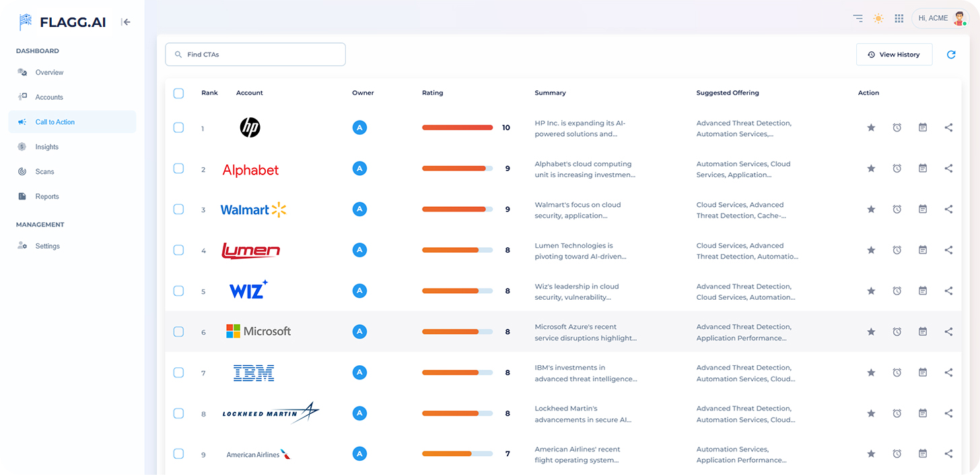Image resolution: width=980 pixels, height=475 pixels.
Task: Click "Automation Services, Cloud Services, Application..." cell
Action: coord(744,169)
